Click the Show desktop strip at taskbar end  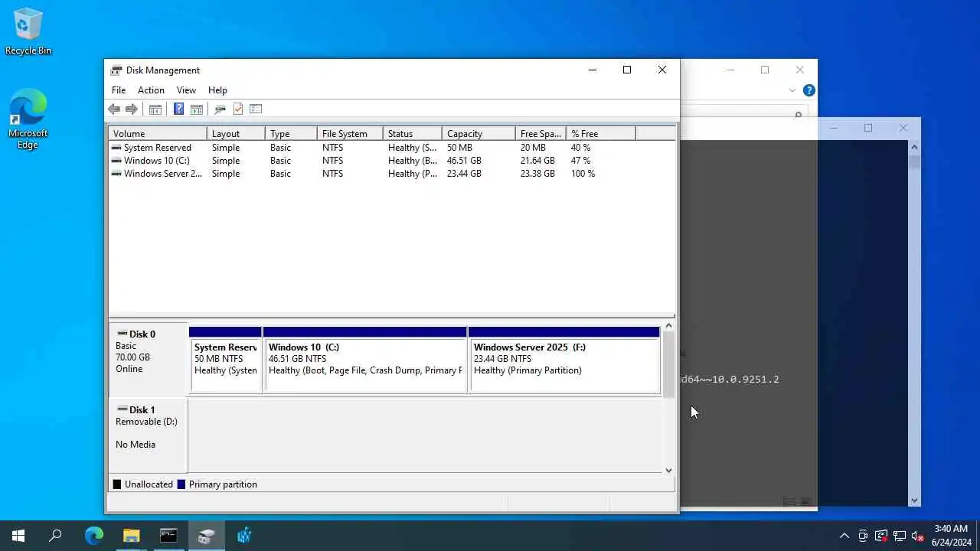tap(978, 536)
